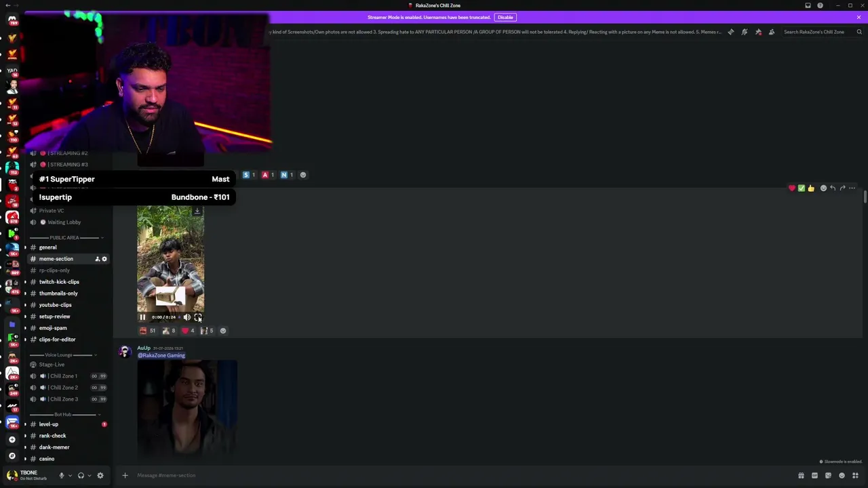Open User Settings gear
The height and width of the screenshot is (488, 868).
(100, 476)
